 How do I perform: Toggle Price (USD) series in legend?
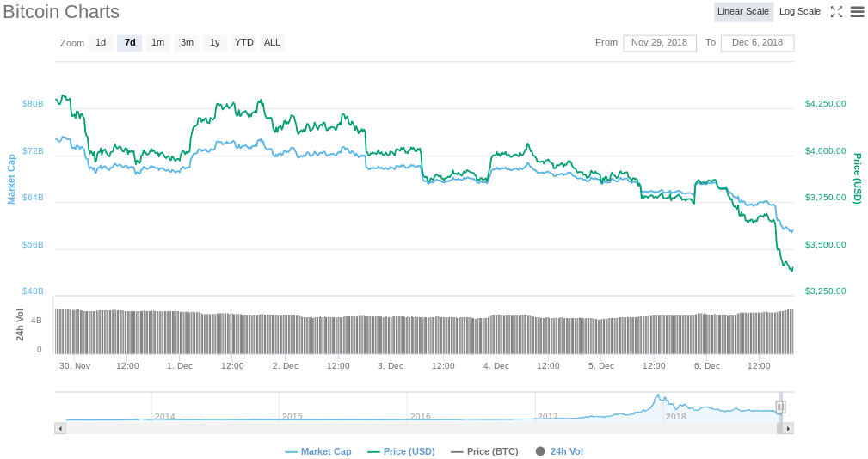[402, 451]
